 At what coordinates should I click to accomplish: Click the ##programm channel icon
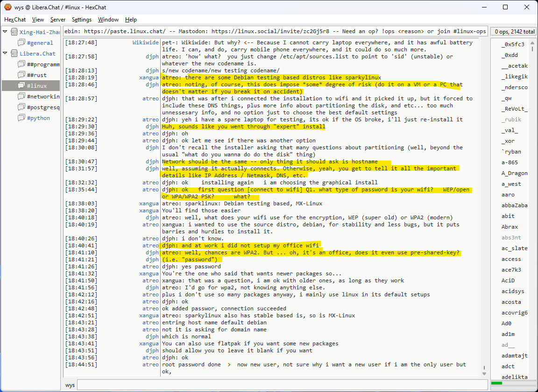coord(21,64)
